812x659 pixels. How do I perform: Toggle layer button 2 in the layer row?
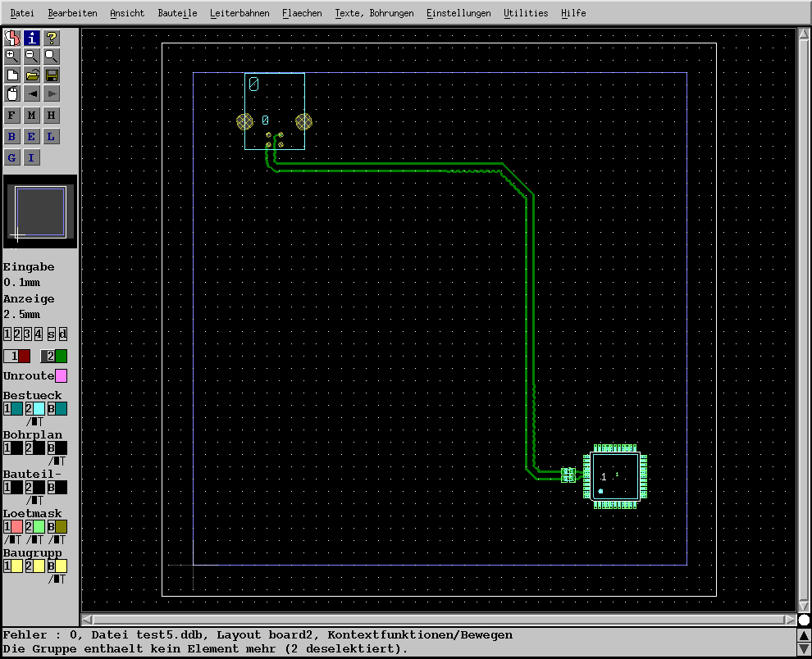point(17,334)
